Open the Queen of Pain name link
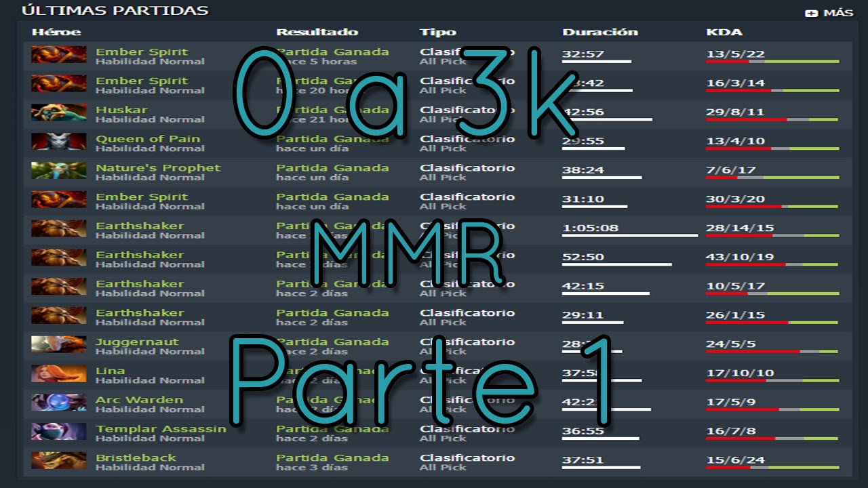 point(148,139)
